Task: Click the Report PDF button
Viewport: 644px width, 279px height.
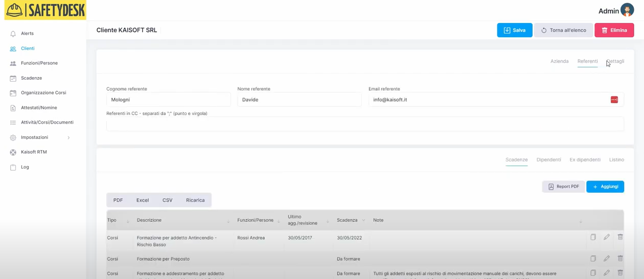Action: 563,187
